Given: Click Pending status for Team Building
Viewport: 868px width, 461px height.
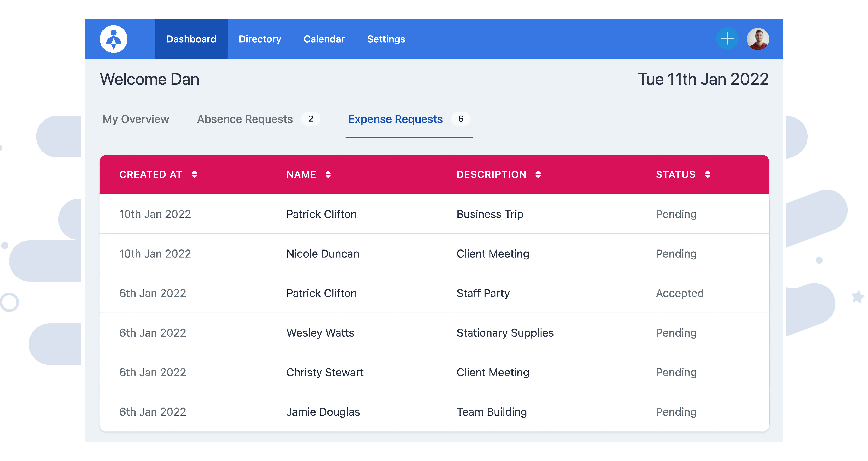Looking at the screenshot, I should tap(676, 412).
